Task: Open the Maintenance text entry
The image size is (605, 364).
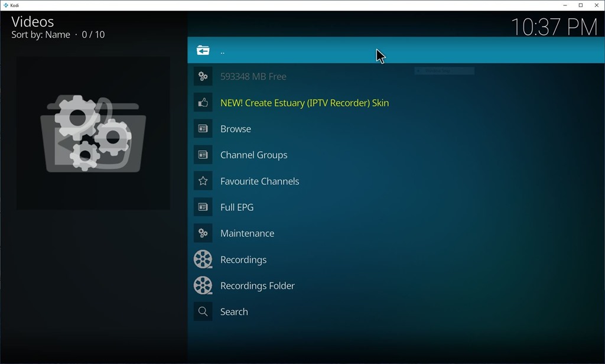Action: tap(247, 233)
